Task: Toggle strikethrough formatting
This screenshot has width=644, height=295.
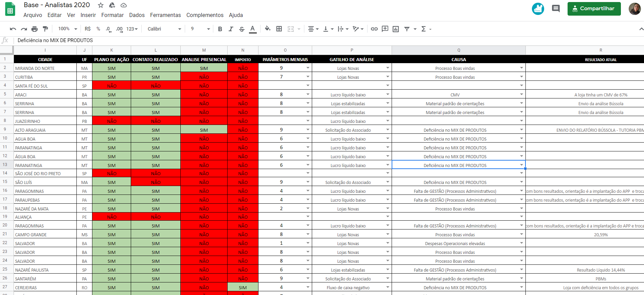Action: click(242, 29)
